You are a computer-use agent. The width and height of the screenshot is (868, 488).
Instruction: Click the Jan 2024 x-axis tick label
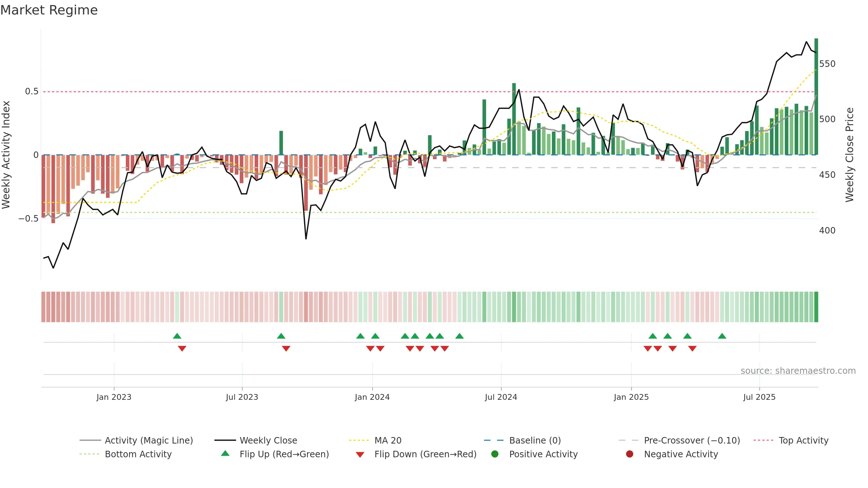(373, 397)
